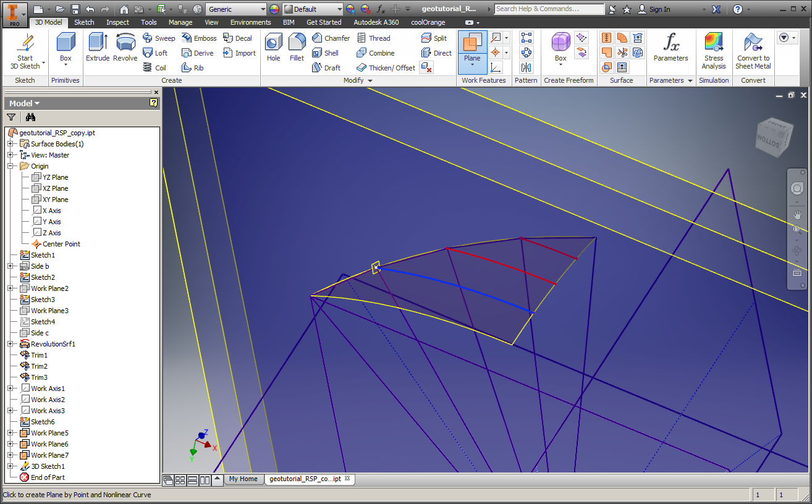Click the work Point icon
This screenshot has width=812, height=504.
(x=496, y=52)
